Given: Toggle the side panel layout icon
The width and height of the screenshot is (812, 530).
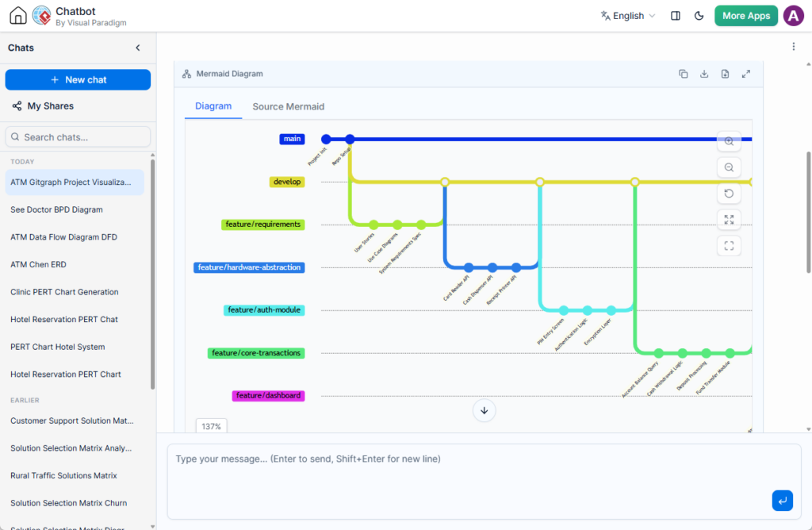Looking at the screenshot, I should 676,16.
